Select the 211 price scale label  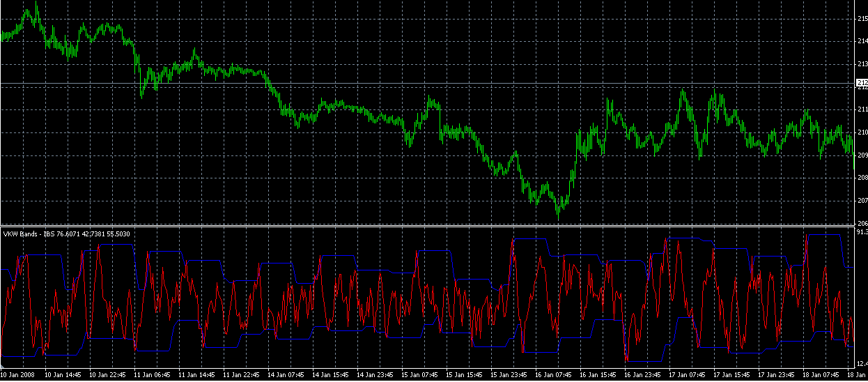point(862,110)
